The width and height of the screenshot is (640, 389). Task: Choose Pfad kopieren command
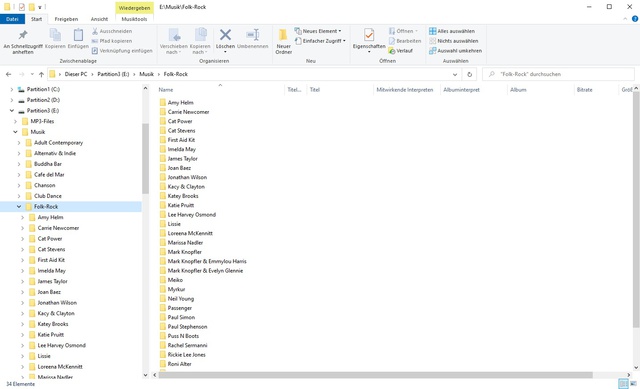pyautogui.click(x=111, y=41)
